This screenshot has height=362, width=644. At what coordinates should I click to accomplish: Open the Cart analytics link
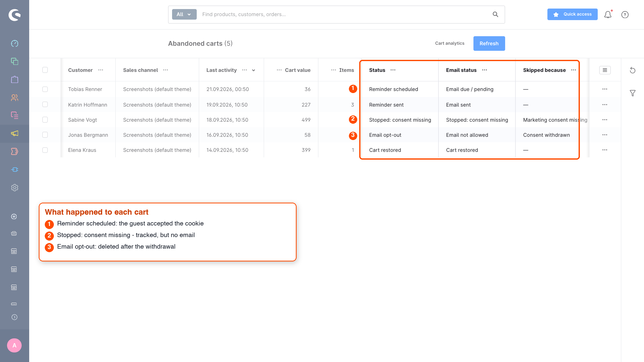click(x=450, y=43)
